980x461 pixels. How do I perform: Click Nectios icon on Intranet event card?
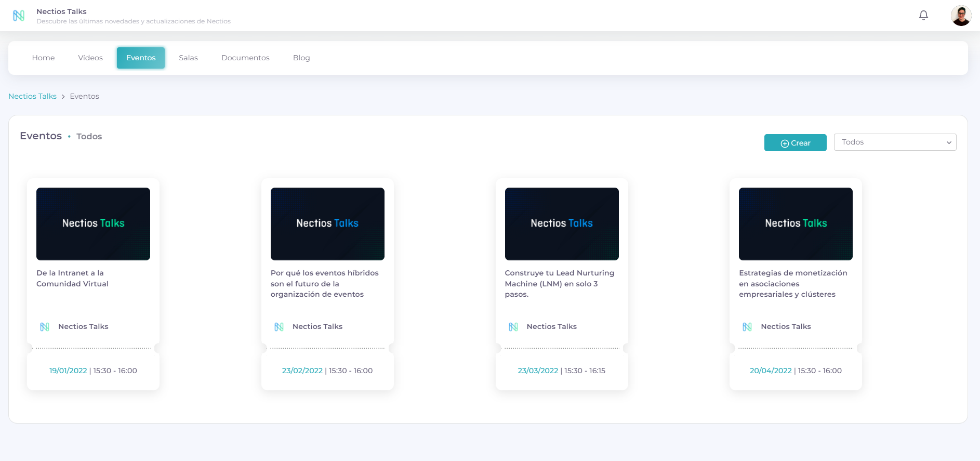tap(45, 327)
